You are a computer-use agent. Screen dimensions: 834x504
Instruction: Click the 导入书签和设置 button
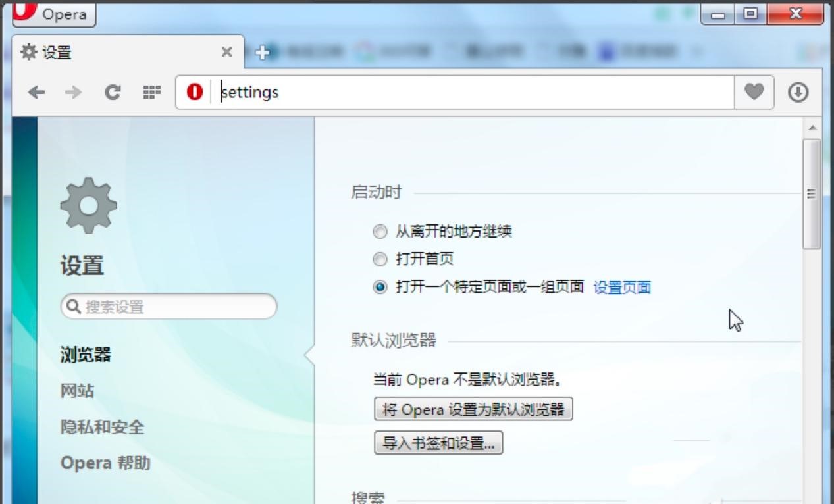438,442
